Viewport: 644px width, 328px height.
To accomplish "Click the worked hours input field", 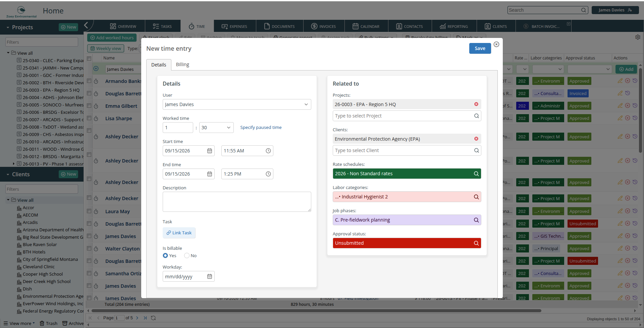I will click(178, 128).
